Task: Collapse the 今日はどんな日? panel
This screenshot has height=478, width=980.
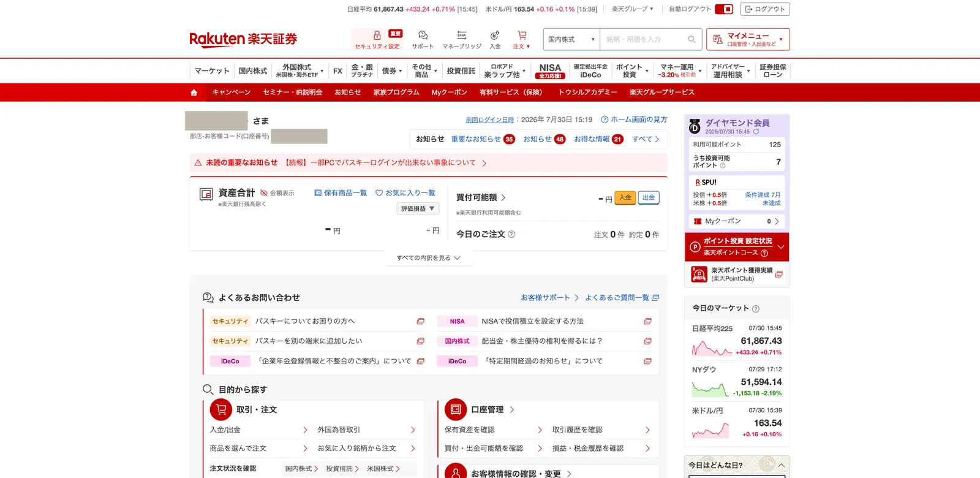Action: click(x=782, y=466)
